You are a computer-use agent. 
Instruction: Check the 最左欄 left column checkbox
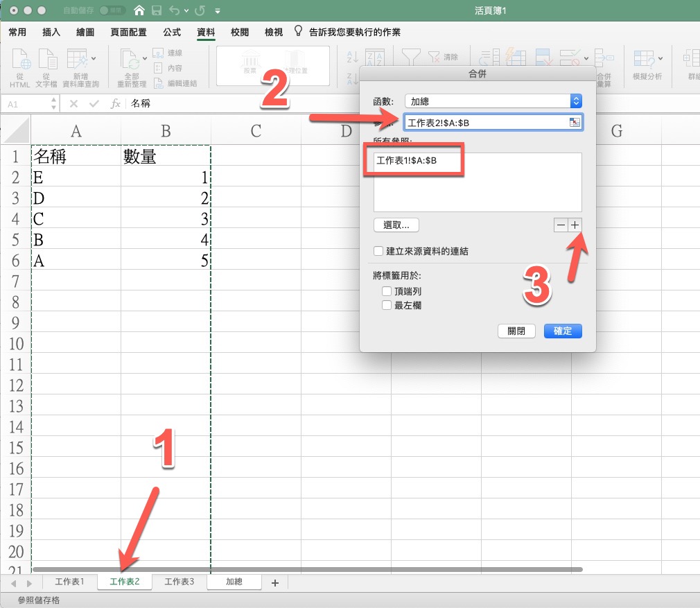point(387,305)
